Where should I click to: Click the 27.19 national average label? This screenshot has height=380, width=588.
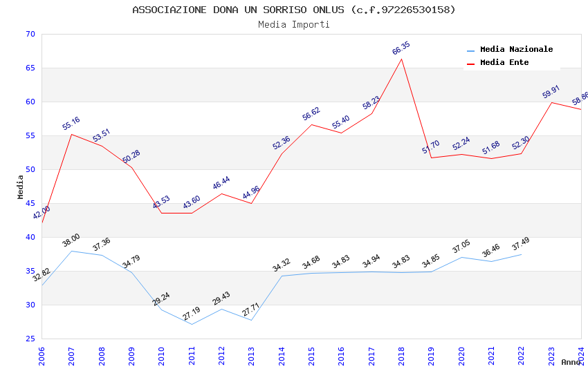191,314
